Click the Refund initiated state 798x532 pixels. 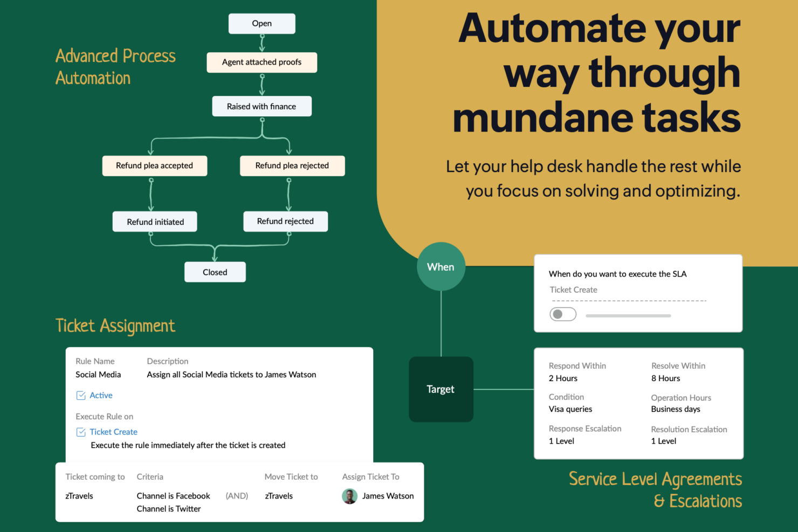click(155, 222)
